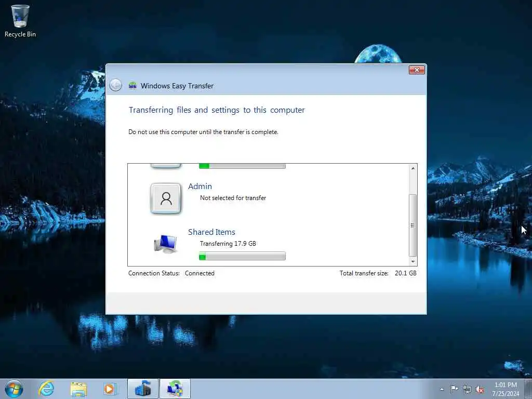
Task: Click the transfer list scroll down arrow
Action: tap(413, 262)
